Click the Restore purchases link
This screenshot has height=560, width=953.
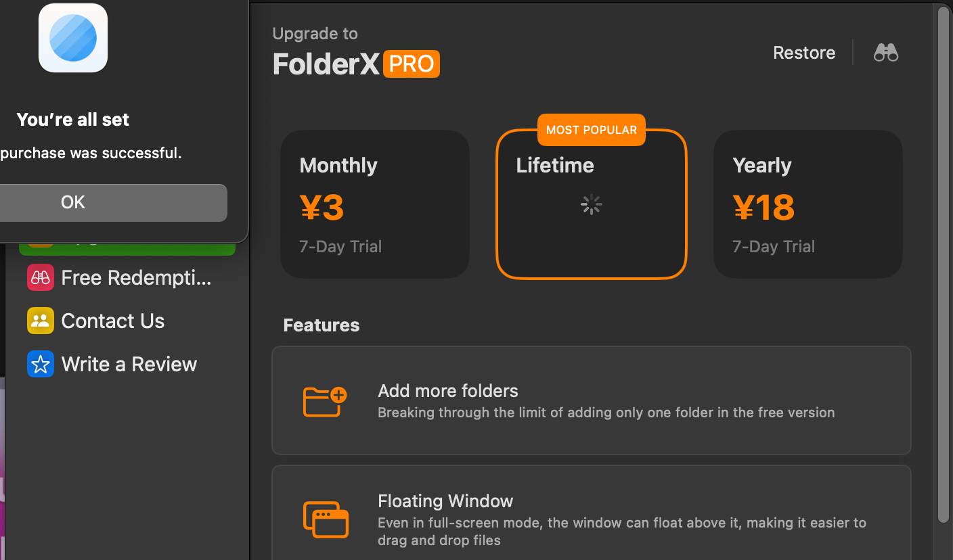pos(804,53)
